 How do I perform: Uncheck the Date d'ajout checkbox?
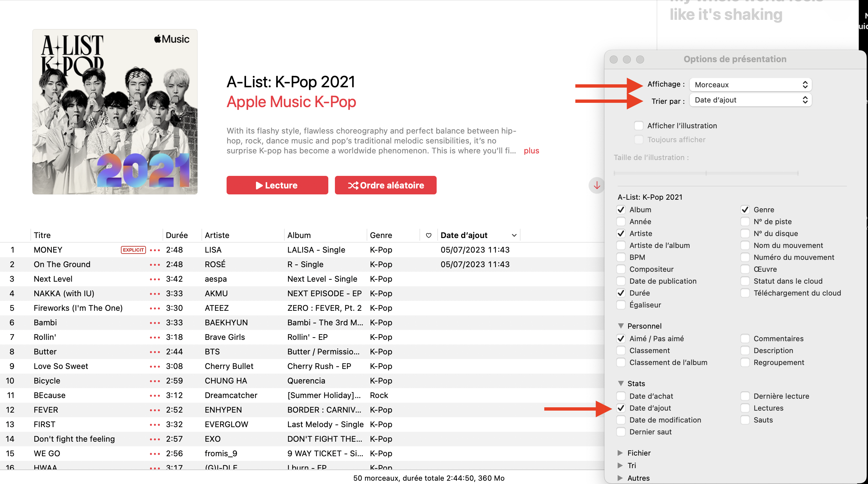[621, 408]
